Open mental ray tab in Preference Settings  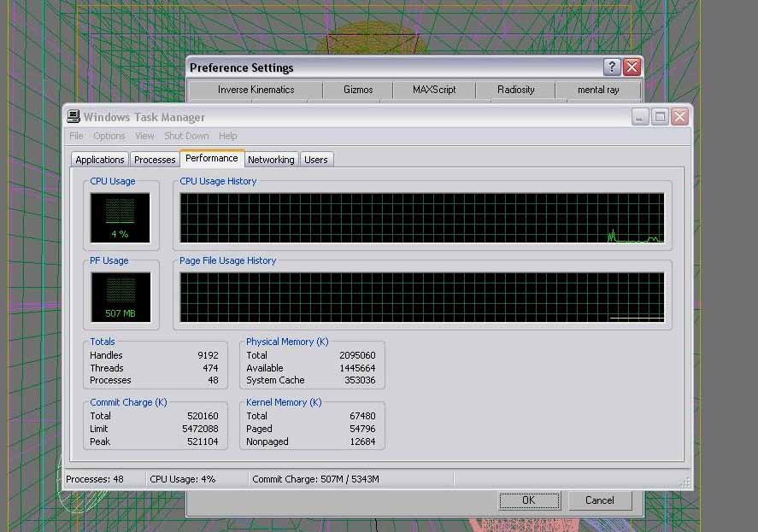tap(598, 90)
